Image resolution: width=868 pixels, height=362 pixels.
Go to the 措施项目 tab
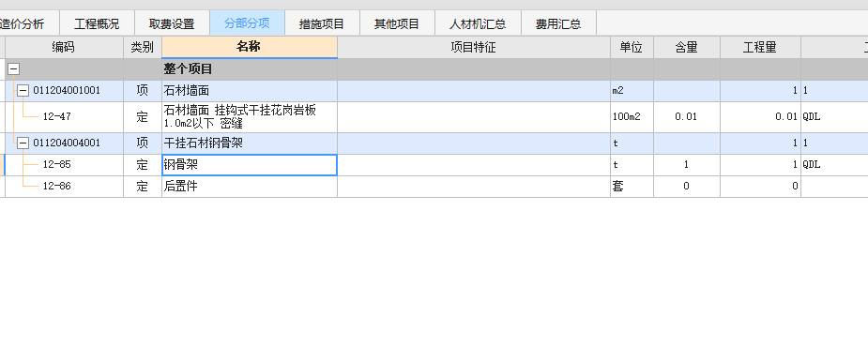click(322, 23)
